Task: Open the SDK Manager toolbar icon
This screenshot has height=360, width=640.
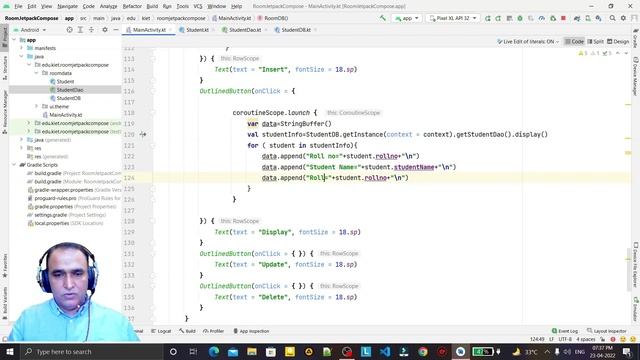Action: 598,18
